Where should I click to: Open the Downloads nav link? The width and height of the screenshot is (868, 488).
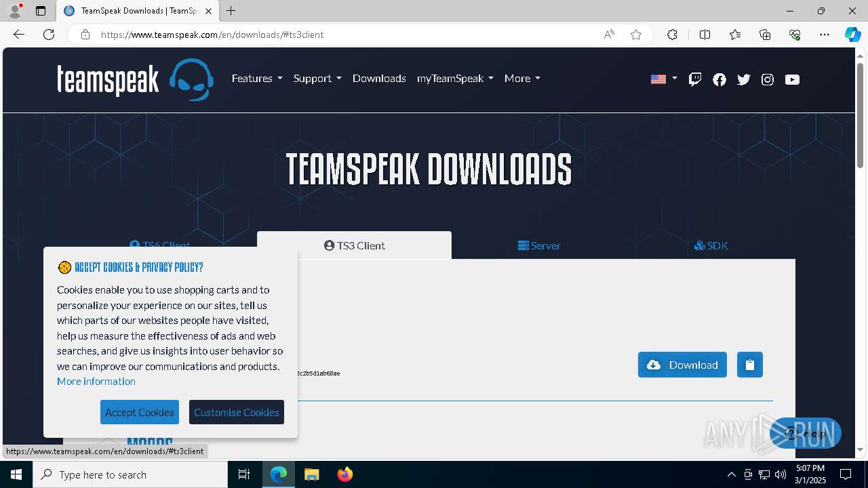379,79
